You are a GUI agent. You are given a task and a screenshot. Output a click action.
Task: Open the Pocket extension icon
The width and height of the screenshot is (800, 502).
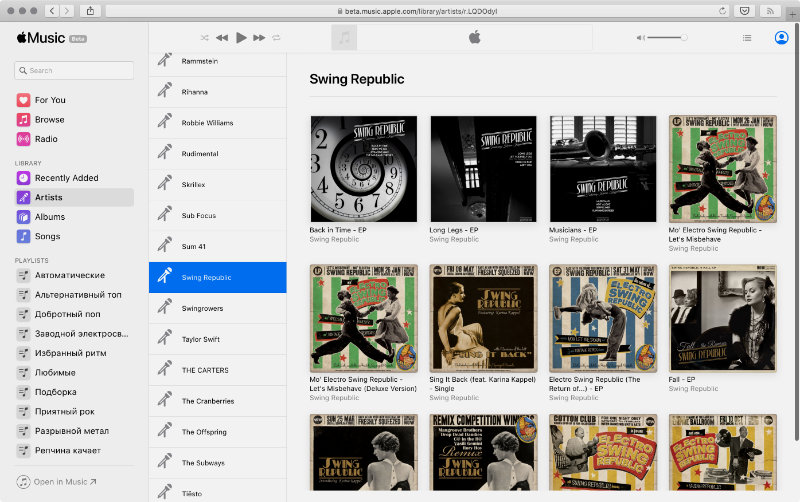744,11
